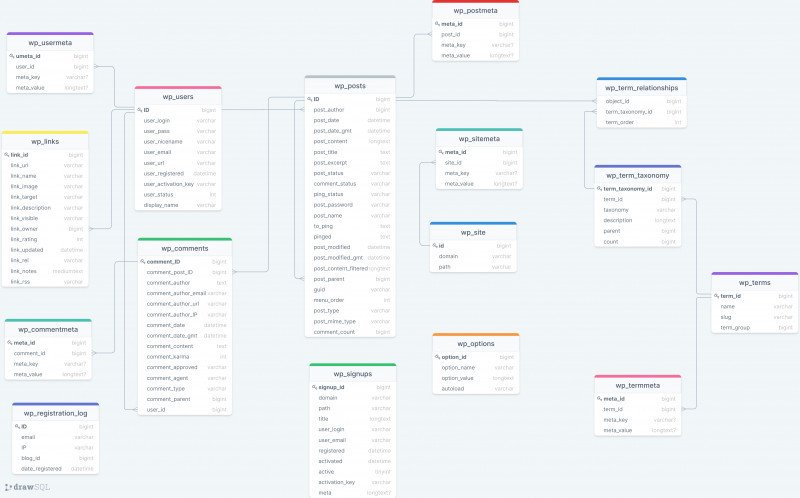Select the wp_comments table header
The image size is (800, 498).
185,248
